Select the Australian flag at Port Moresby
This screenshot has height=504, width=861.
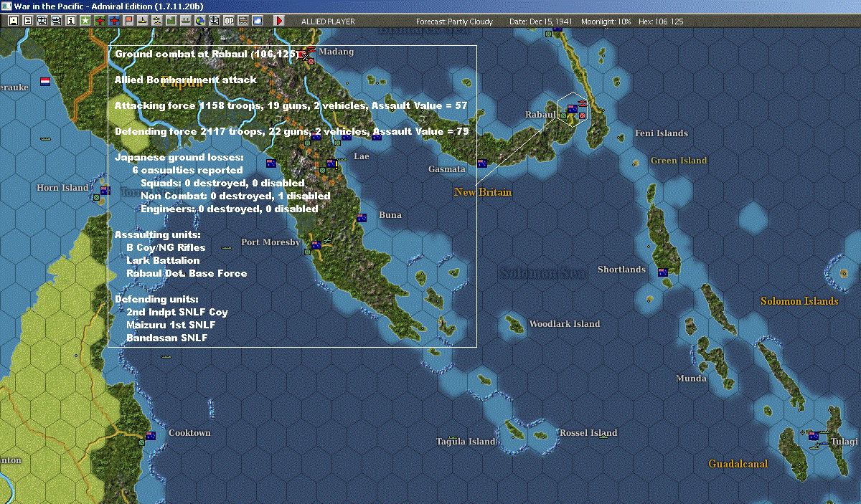pos(316,245)
